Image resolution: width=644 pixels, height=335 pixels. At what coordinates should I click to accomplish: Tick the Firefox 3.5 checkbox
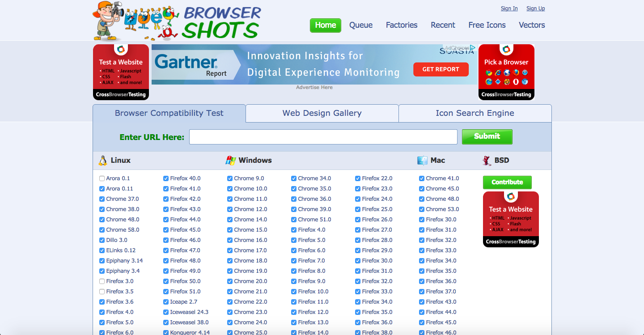coord(102,292)
